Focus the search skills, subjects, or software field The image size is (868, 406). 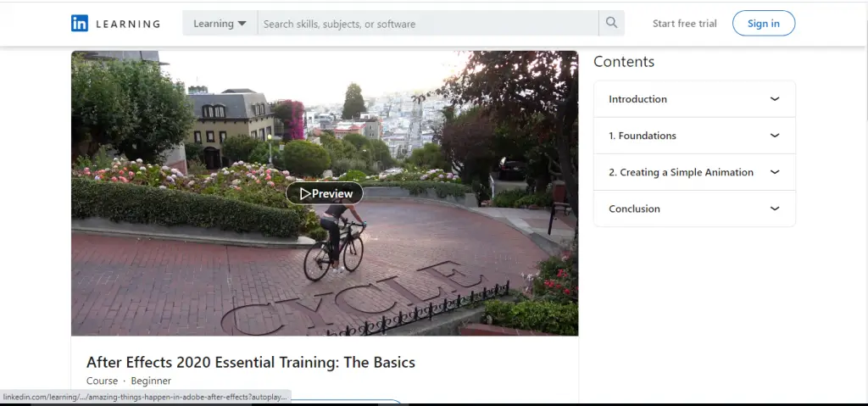428,24
